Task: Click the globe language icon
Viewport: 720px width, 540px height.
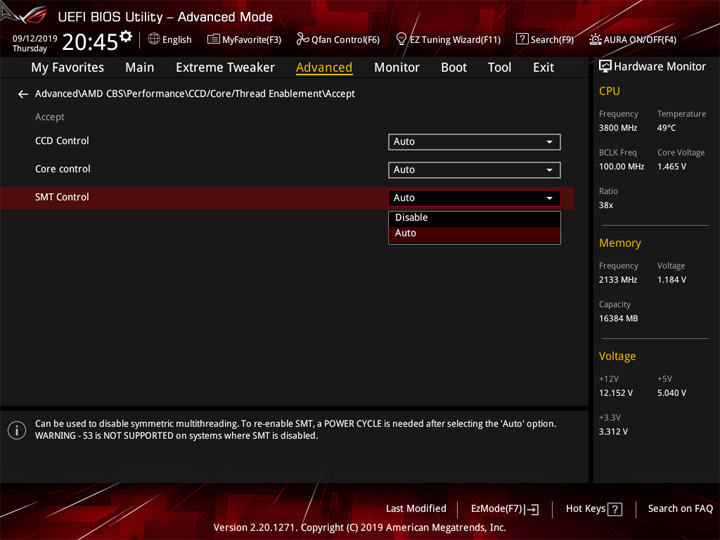Action: point(154,39)
